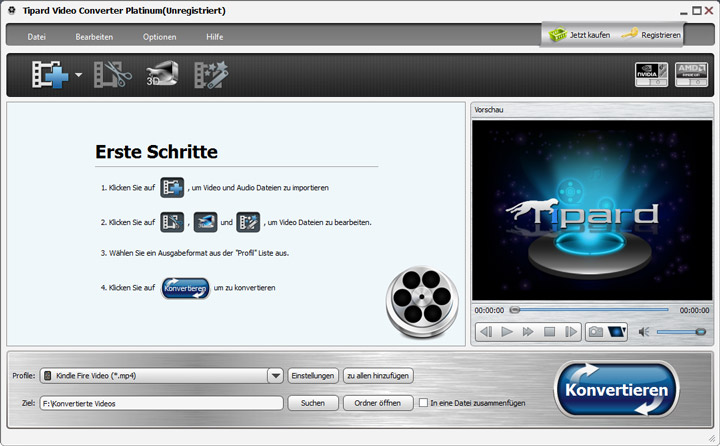Image resolution: width=720 pixels, height=446 pixels.
Task: Click the film reel icon
Action: tap(422, 301)
